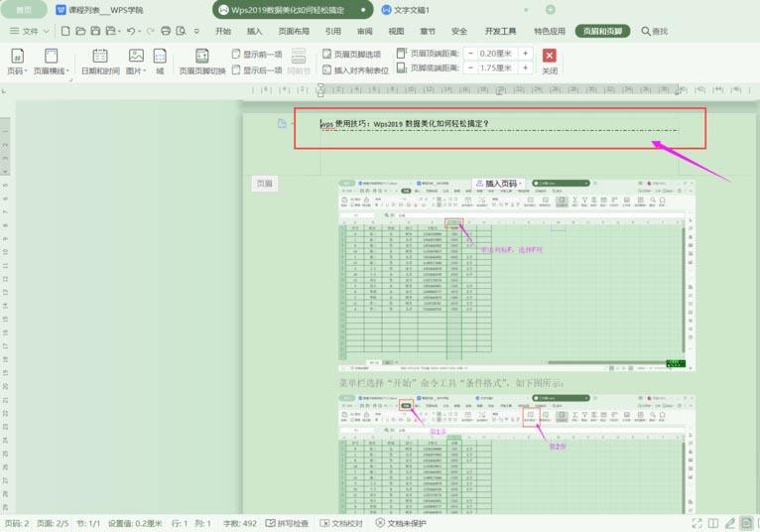Open the 引用 ribbon tab
This screenshot has height=532, width=760.
pyautogui.click(x=333, y=31)
